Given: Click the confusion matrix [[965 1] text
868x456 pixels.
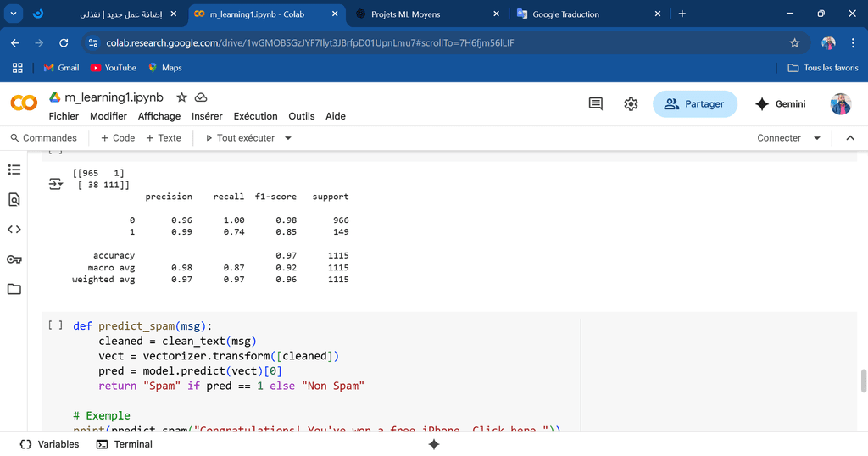Looking at the screenshot, I should (x=98, y=173).
